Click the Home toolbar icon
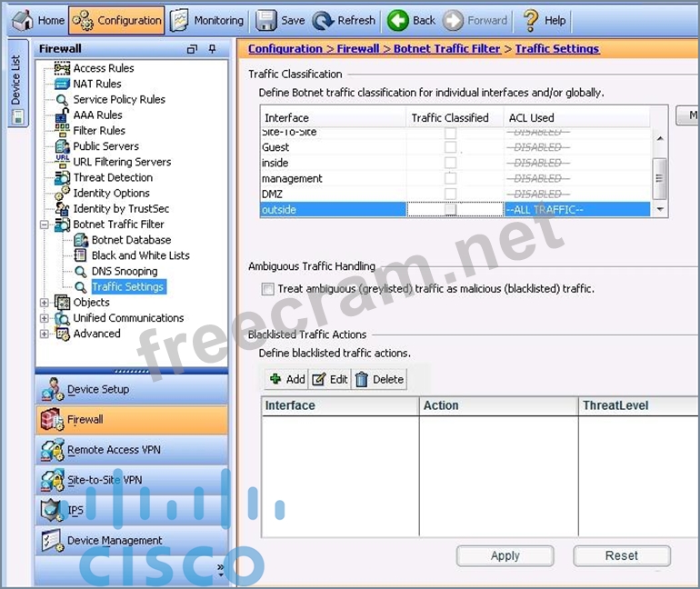Screen dimensions: 700x589 coord(23,20)
